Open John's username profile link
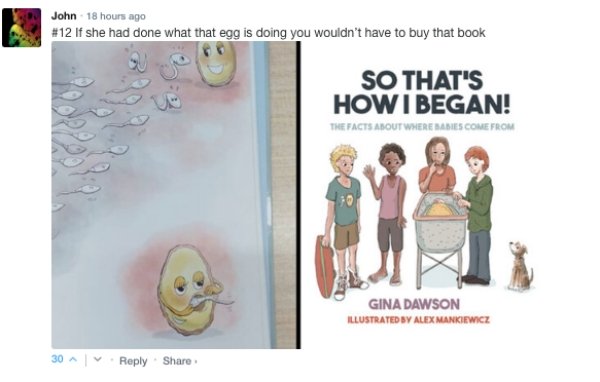Viewport: 600px width, 382px height. [x=64, y=16]
